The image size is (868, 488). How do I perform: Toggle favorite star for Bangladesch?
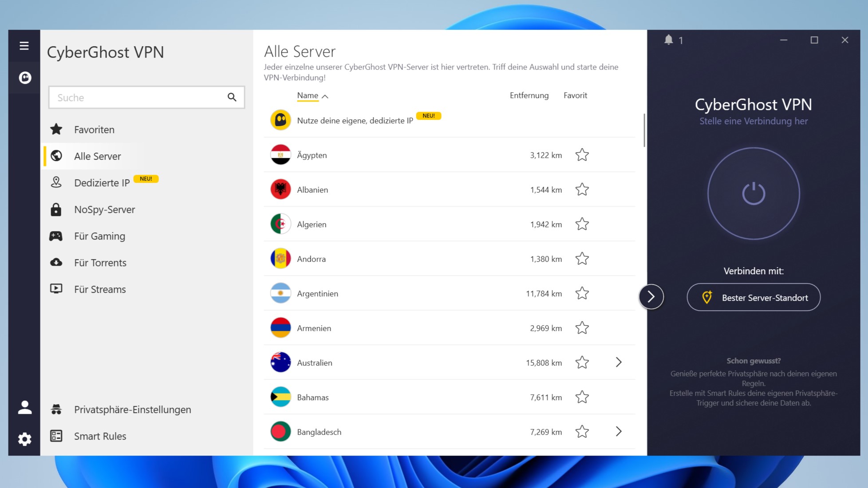tap(582, 432)
